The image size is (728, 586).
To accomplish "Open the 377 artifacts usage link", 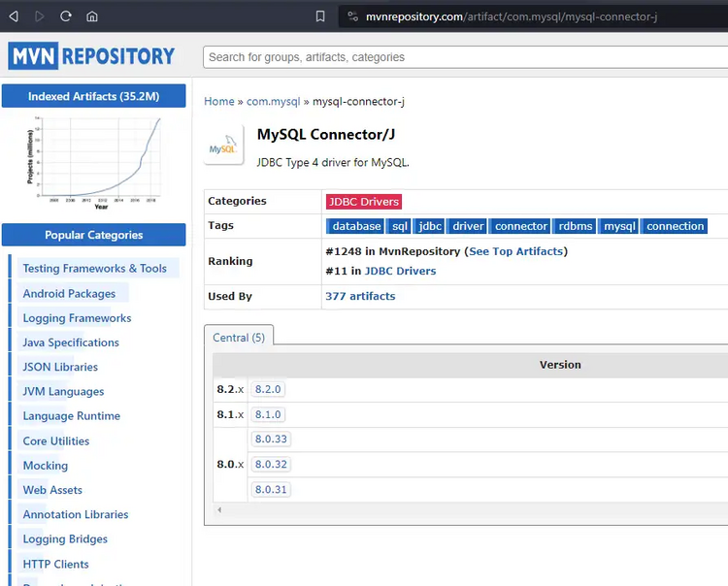I will click(360, 296).
